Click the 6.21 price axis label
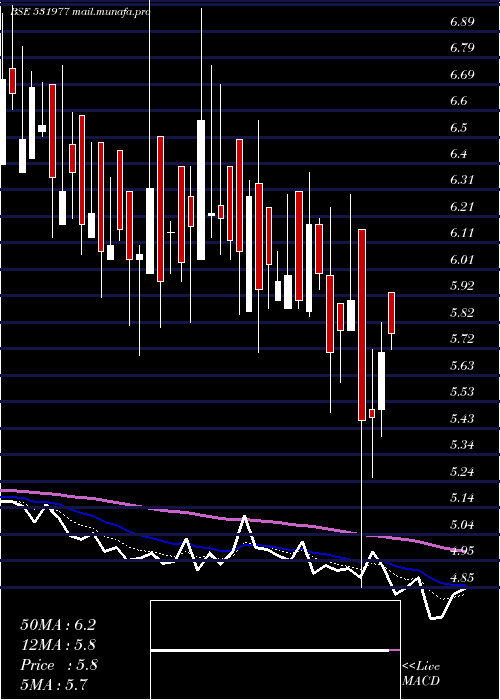This screenshot has width=500, height=700. pos(462,207)
